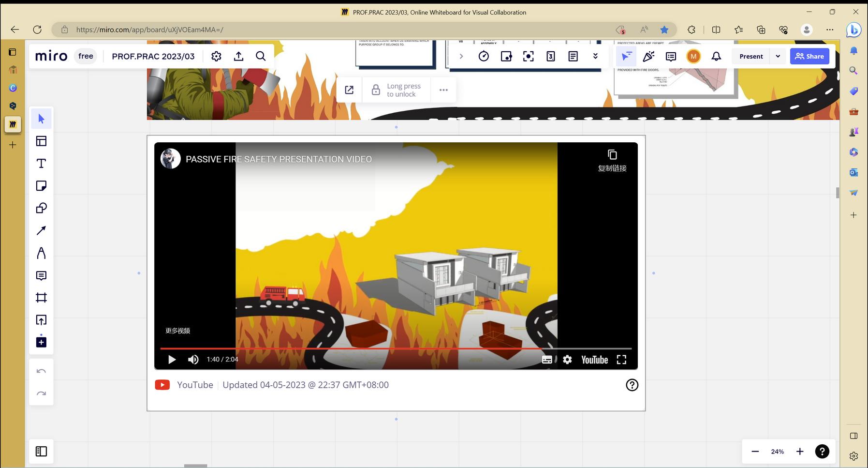The height and width of the screenshot is (468, 868).
Task: Select the Frame tool
Action: click(41, 298)
